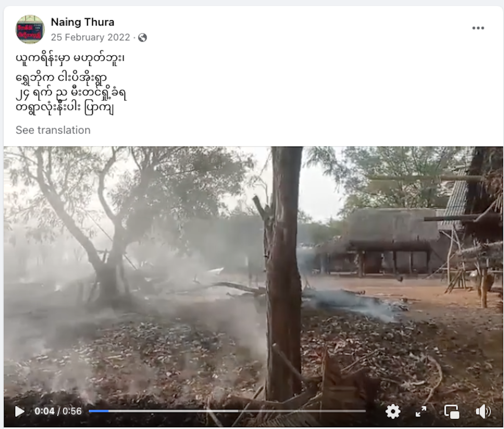Open picture-in-picture mini player

click(x=452, y=412)
